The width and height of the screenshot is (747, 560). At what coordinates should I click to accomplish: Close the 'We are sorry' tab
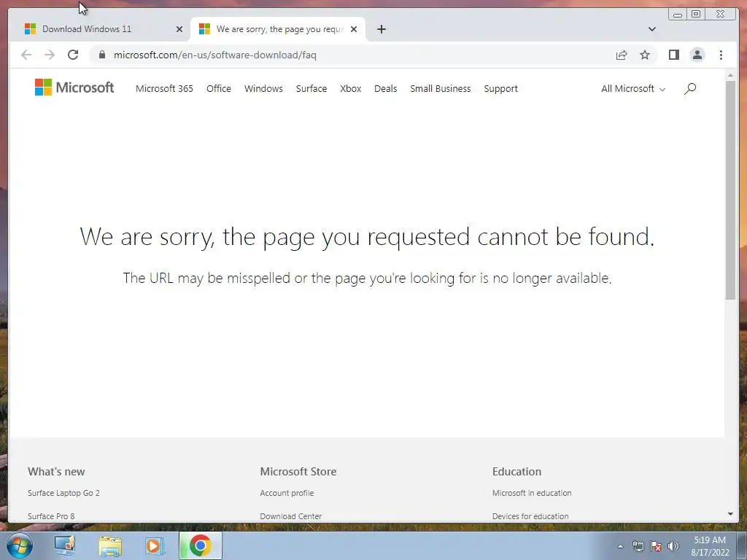point(354,29)
